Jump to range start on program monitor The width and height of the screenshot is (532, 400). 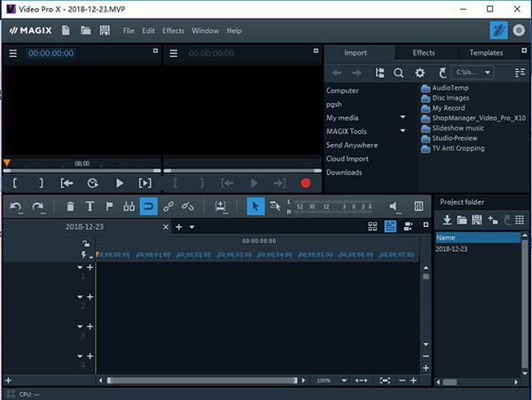pyautogui.click(x=66, y=184)
